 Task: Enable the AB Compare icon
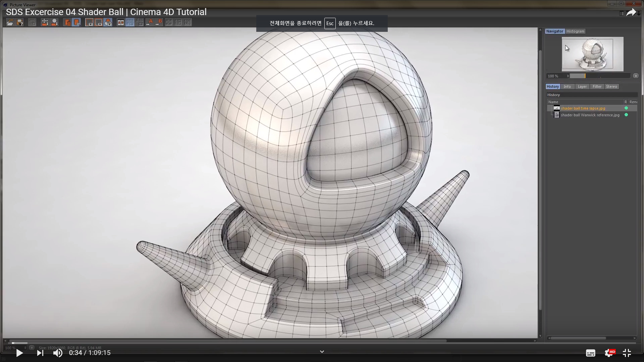pyautogui.click(x=120, y=22)
